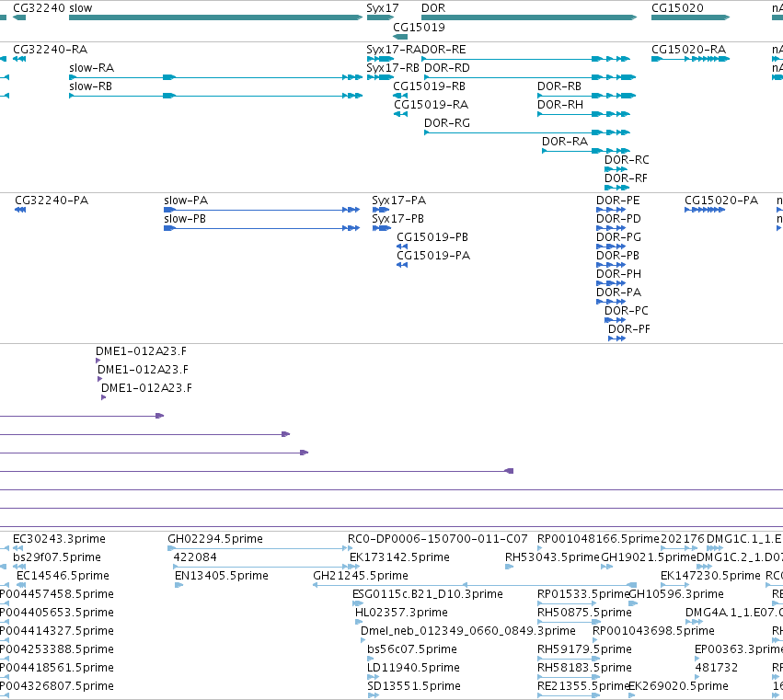Select RC0-DP0006-150700-011-C07 label
The height and width of the screenshot is (700, 783).
[x=437, y=539]
